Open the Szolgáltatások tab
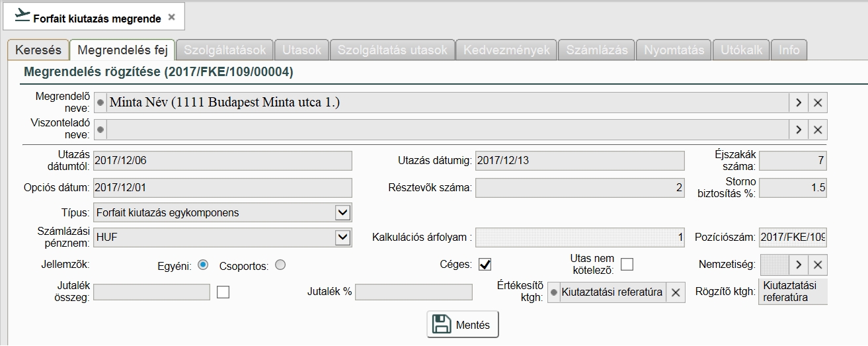868x346 pixels. (x=225, y=50)
